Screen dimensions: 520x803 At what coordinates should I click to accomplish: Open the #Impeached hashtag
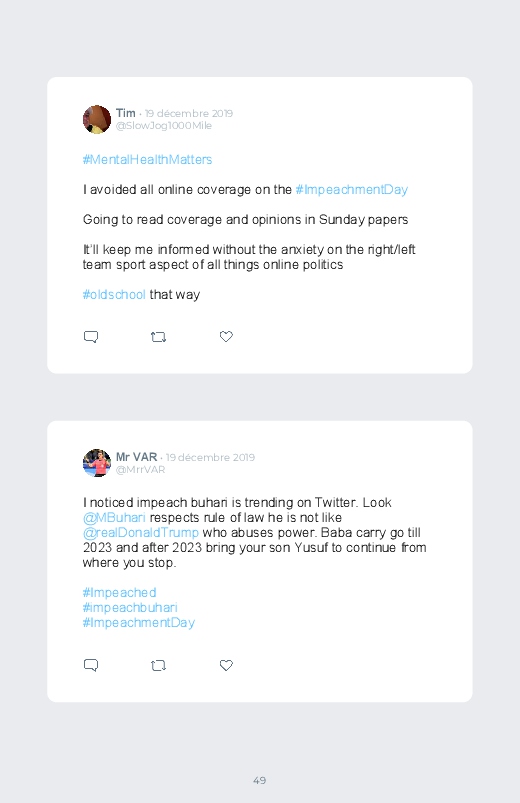(119, 593)
